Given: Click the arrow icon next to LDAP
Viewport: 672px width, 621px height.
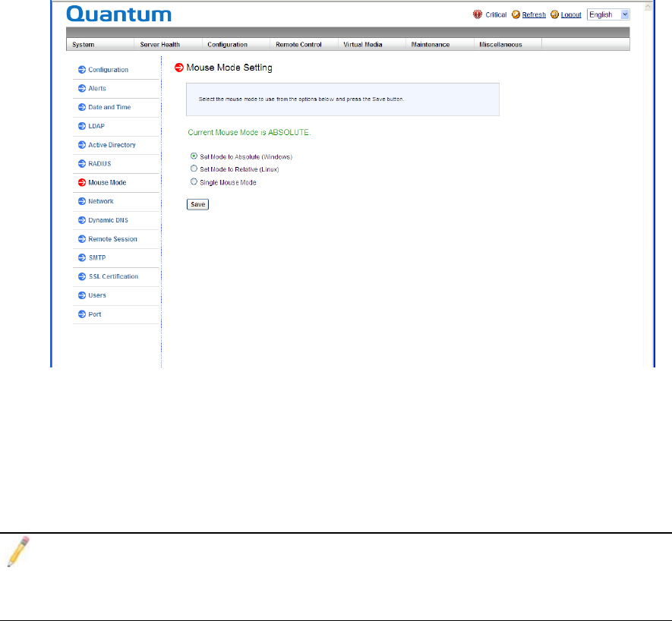Looking at the screenshot, I should tap(82, 126).
